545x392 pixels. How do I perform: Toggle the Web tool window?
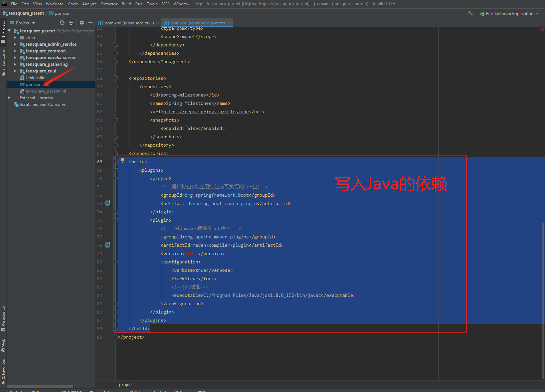tap(3, 345)
